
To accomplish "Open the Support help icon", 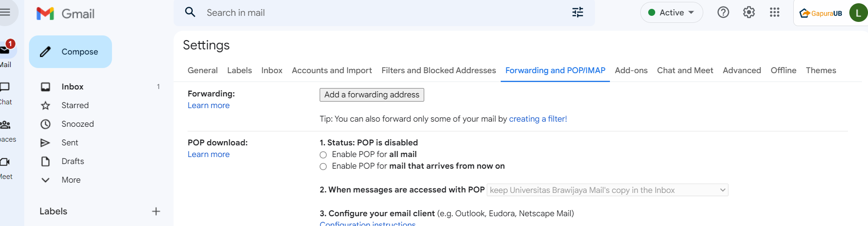I will (723, 13).
